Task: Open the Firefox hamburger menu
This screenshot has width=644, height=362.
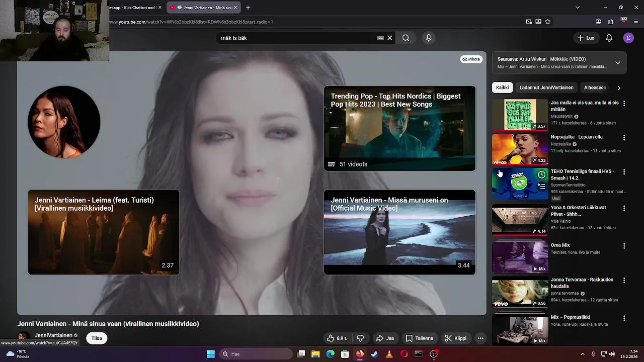Action: (x=636, y=22)
